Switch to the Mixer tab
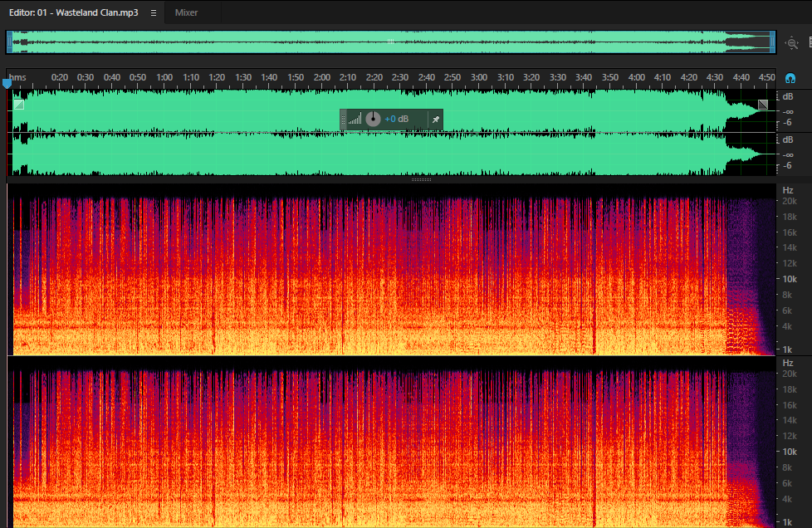The height and width of the screenshot is (528, 812). point(186,12)
